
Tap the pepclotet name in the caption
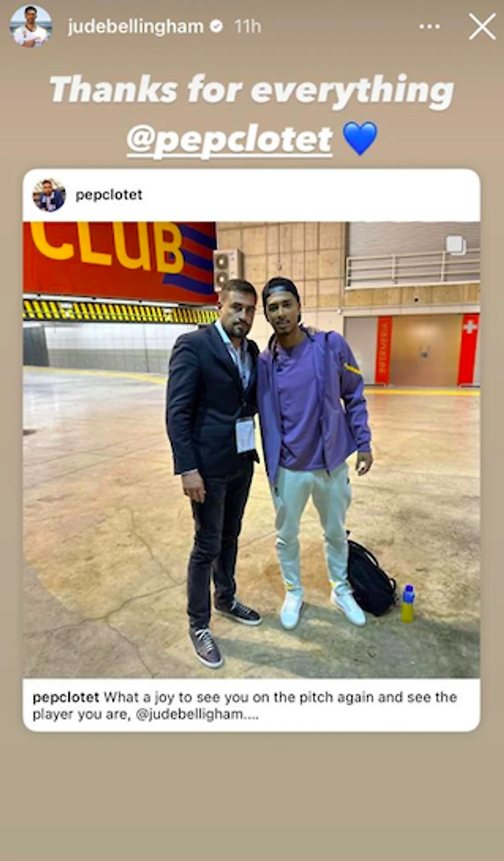(66, 697)
